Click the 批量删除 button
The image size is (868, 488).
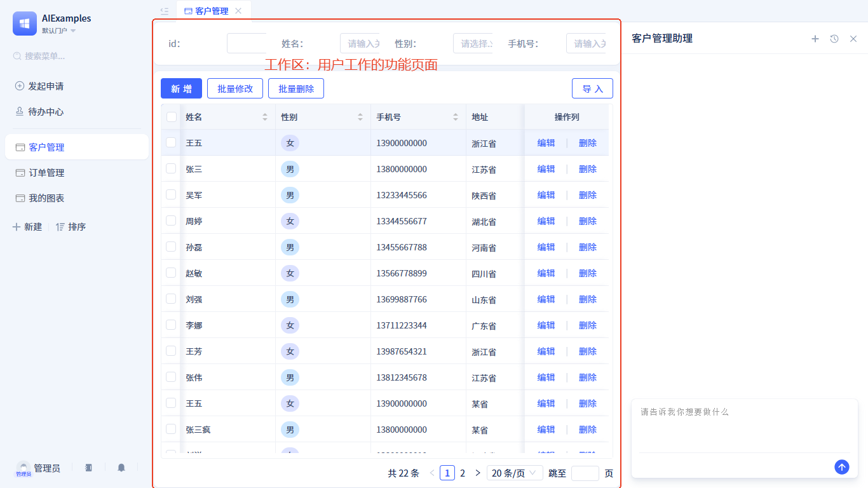click(296, 88)
